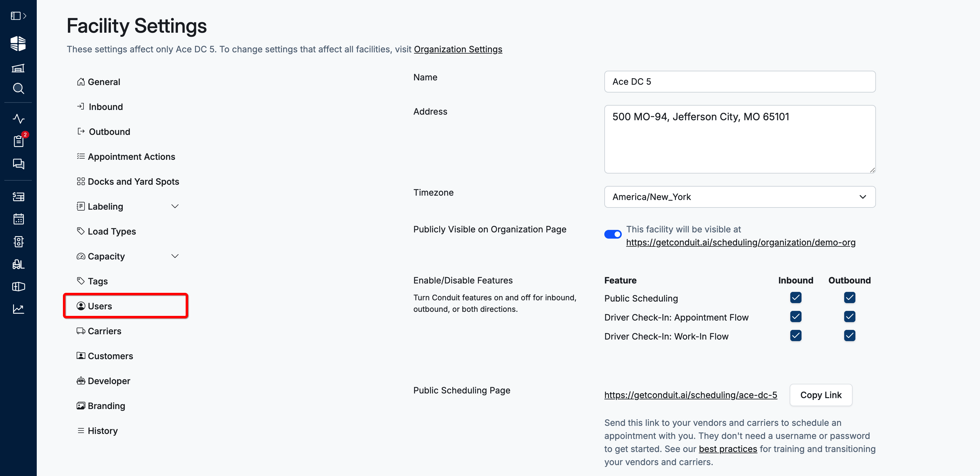Click the facility Name input field

pyautogui.click(x=740, y=81)
